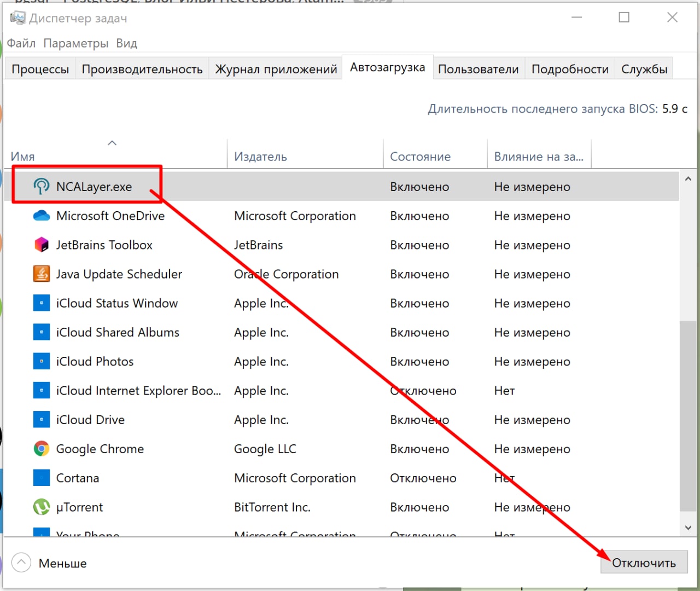The width and height of the screenshot is (700, 591).
Task: Click the iCloud Status Window icon
Action: click(41, 303)
